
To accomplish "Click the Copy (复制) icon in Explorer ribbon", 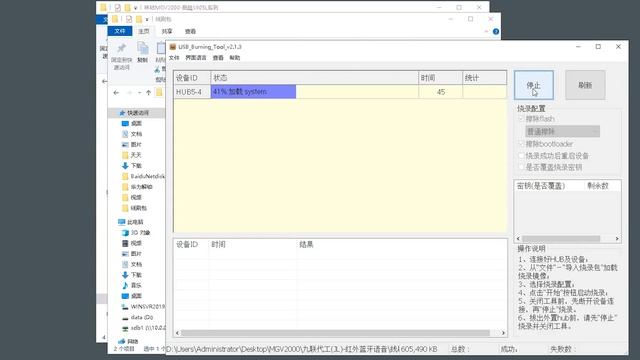I will tap(142, 49).
